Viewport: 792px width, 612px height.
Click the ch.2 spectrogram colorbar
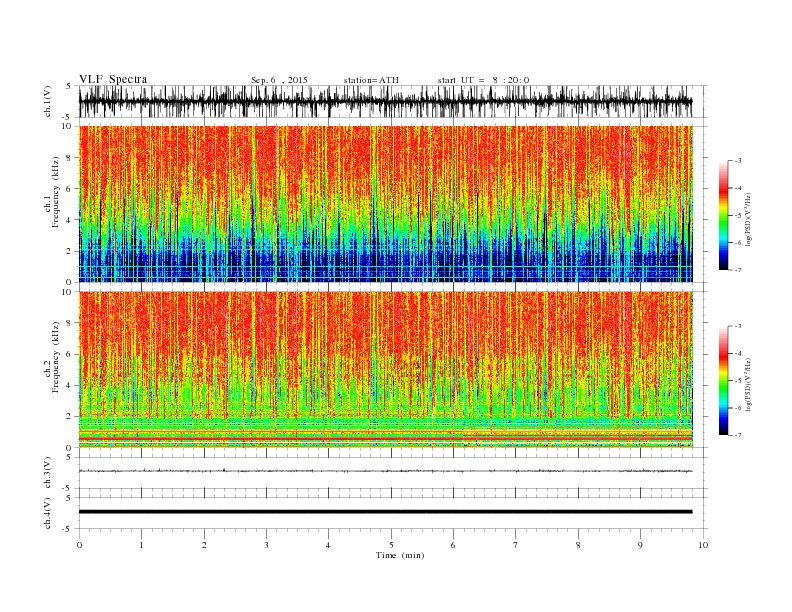pos(723,381)
